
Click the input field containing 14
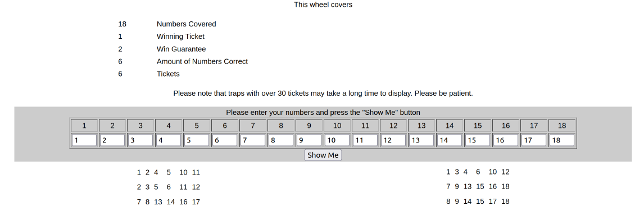pos(450,140)
